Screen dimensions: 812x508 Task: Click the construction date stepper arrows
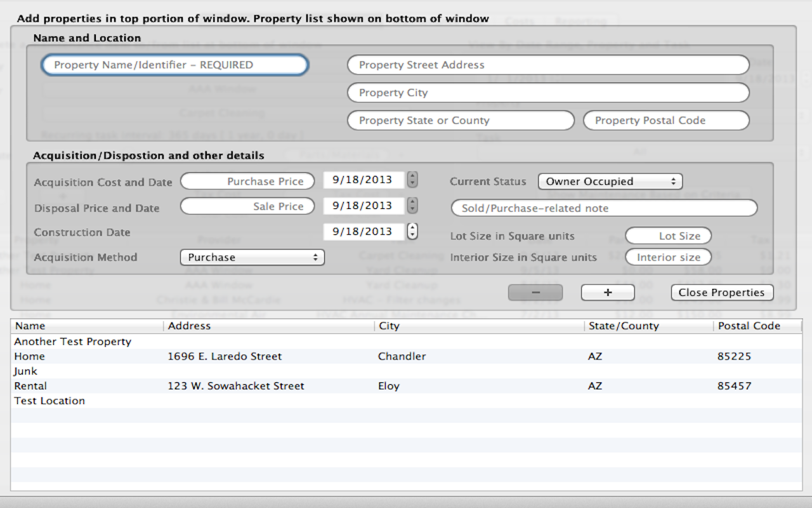[412, 232]
